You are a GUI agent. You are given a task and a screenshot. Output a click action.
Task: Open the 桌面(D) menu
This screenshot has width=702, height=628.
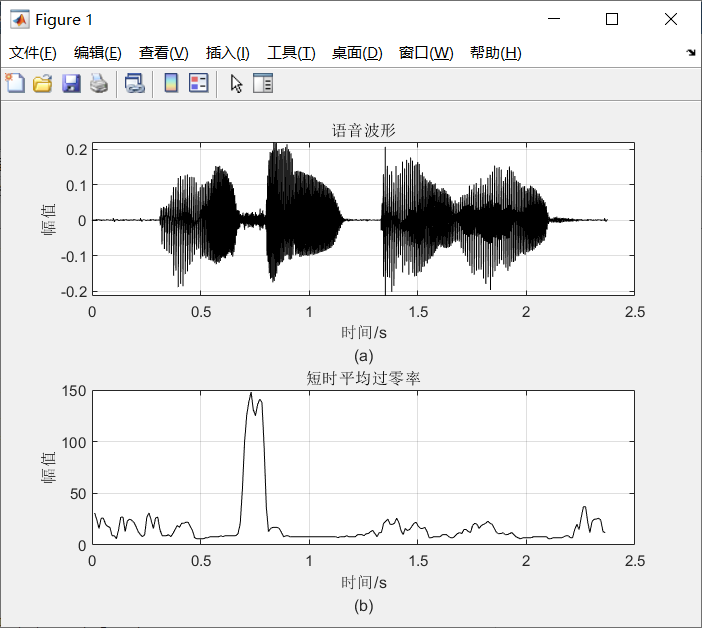pos(357,53)
